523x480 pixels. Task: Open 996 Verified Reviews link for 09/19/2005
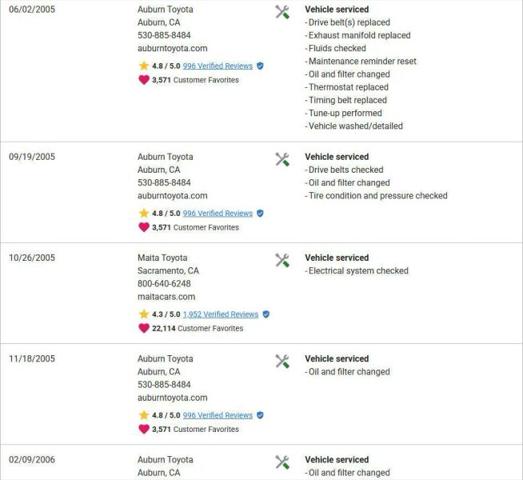(x=217, y=213)
